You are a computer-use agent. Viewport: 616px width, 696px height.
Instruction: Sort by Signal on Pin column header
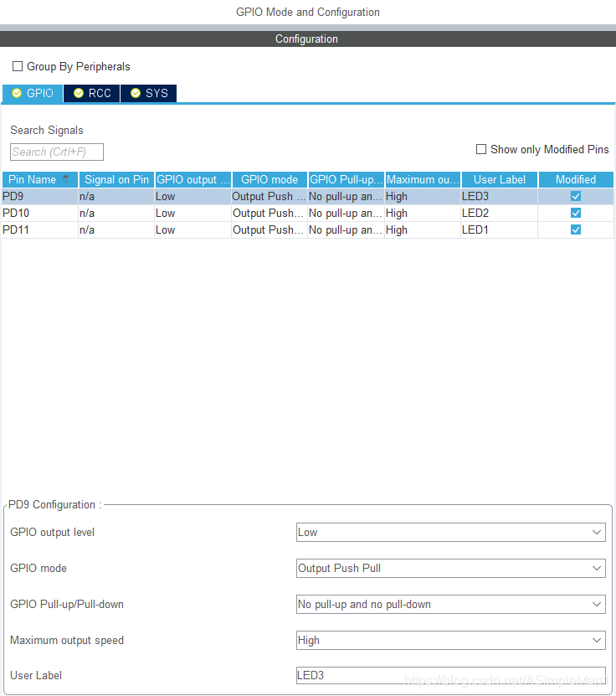[x=116, y=179]
